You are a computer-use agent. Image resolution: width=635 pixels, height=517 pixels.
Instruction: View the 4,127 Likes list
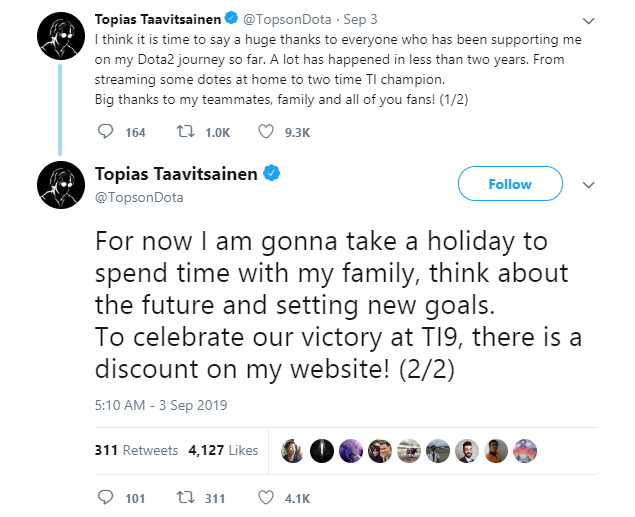223,450
